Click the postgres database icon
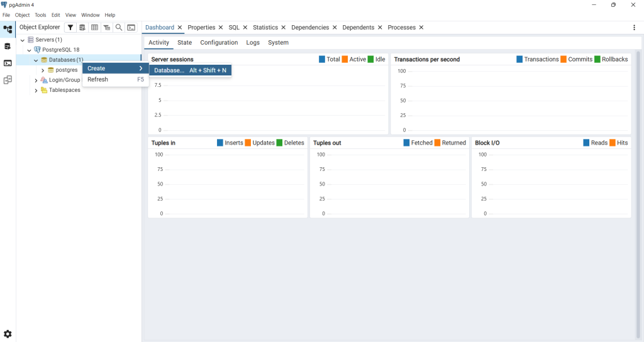The image size is (644, 342). [51, 70]
